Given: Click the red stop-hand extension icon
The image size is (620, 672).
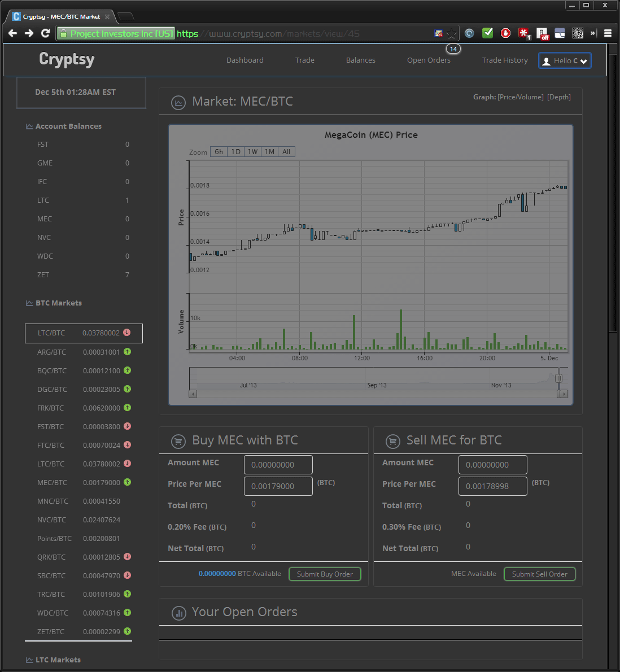Looking at the screenshot, I should 505,33.
